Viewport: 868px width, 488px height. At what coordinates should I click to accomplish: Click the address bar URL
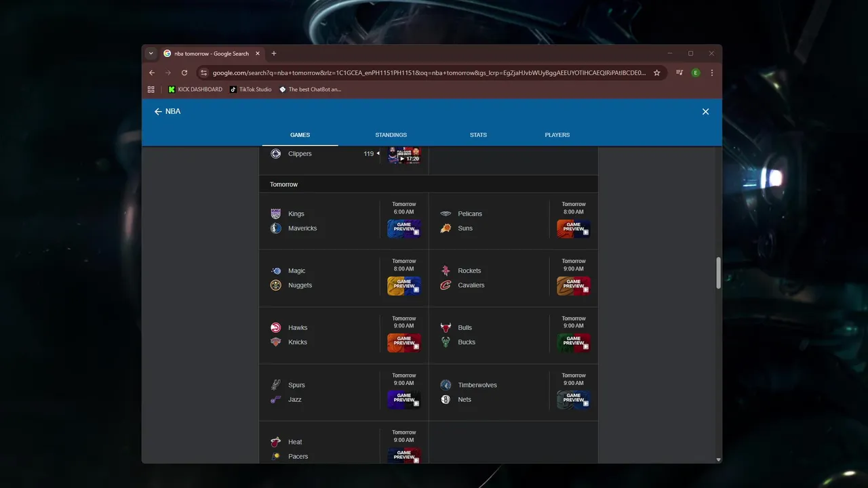429,73
